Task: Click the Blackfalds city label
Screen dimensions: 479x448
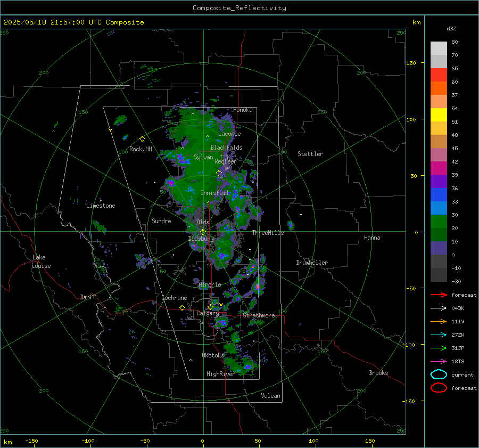Action: (226, 148)
